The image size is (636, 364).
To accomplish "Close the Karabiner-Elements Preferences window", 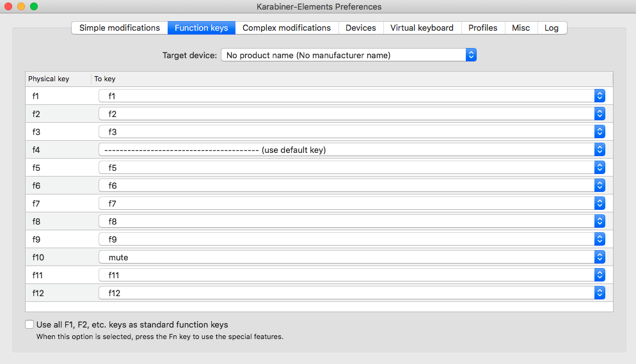I will [8, 6].
